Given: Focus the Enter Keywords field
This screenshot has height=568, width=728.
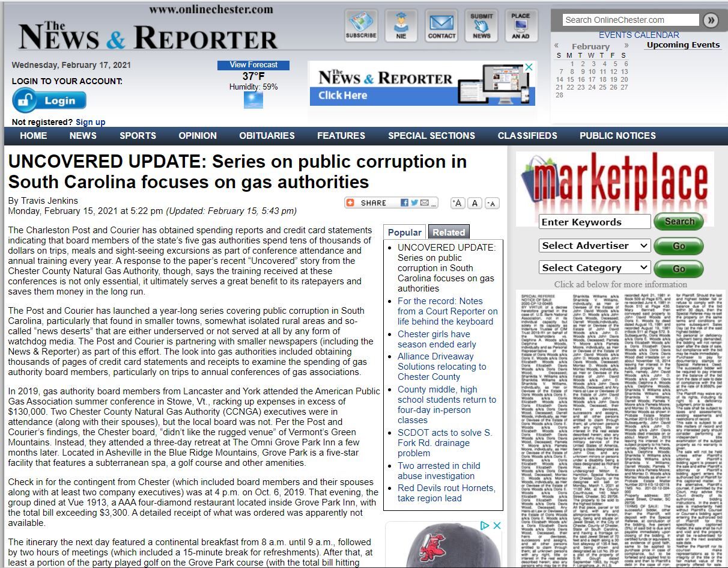Looking at the screenshot, I should pos(594,222).
